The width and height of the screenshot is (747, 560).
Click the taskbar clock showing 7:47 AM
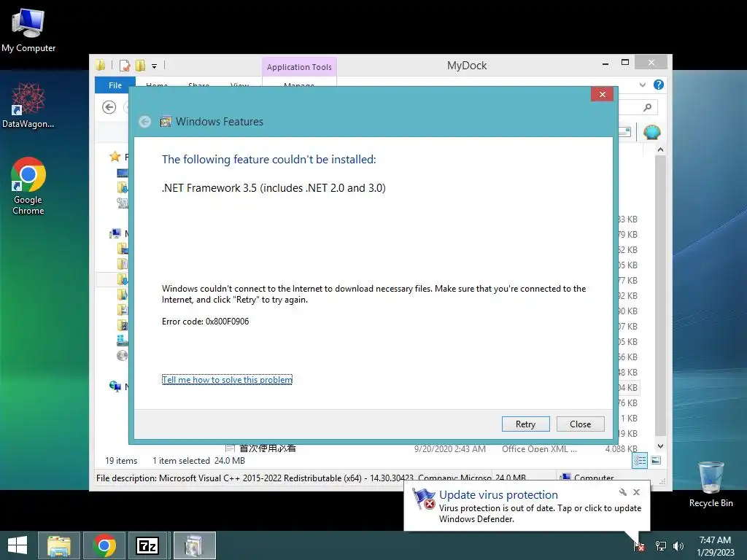click(x=715, y=545)
